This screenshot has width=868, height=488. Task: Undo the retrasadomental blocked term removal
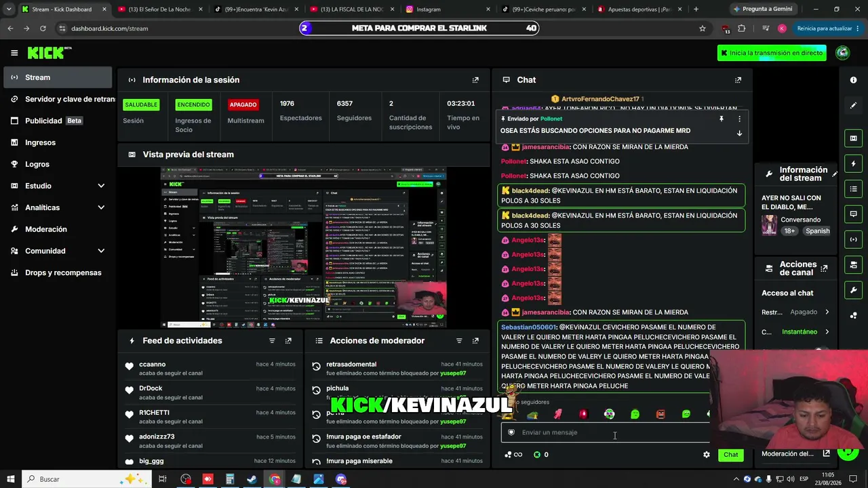click(x=316, y=367)
